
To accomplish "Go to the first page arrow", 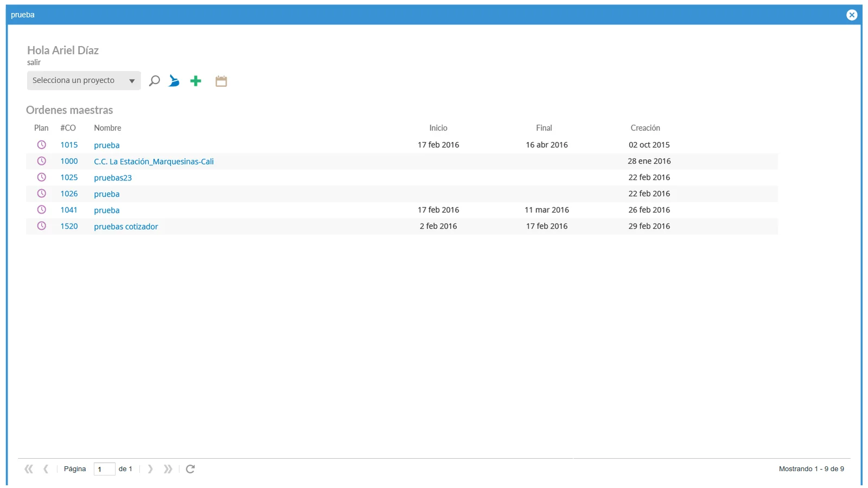I will pos(29,469).
